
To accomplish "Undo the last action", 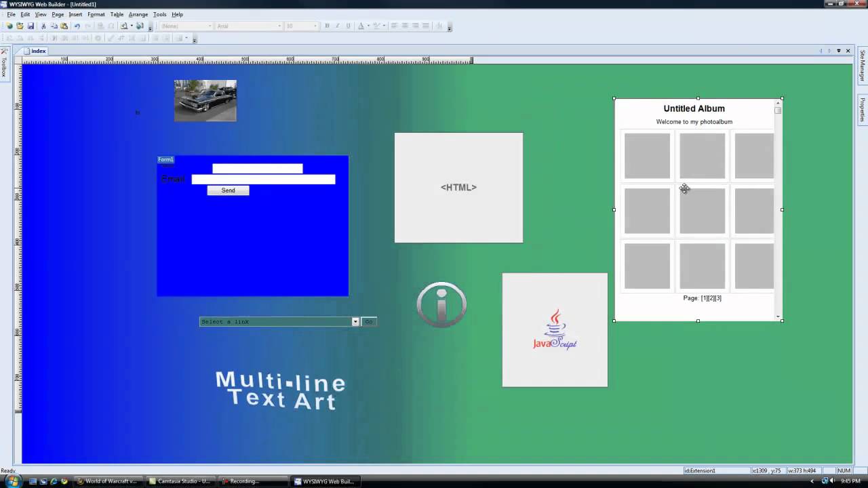I will (77, 26).
